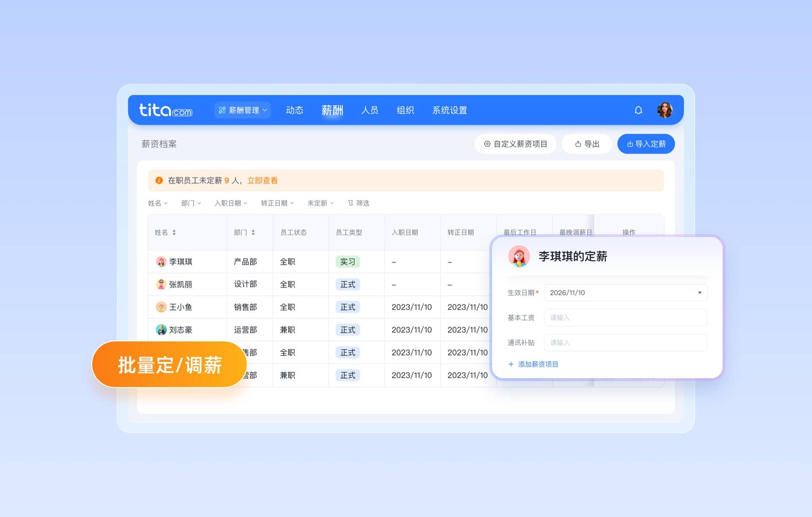Click the base salary (基本工资) input field
This screenshot has width=812, height=517.
(626, 318)
